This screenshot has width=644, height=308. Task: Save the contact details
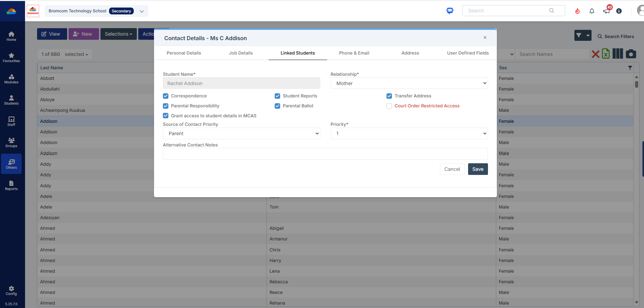click(478, 169)
